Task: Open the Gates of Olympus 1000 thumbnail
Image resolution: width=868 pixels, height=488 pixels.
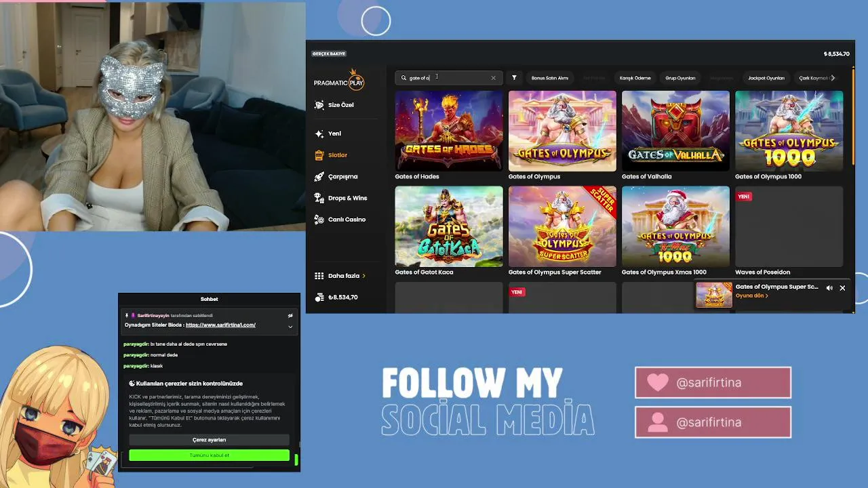Action: (x=789, y=131)
